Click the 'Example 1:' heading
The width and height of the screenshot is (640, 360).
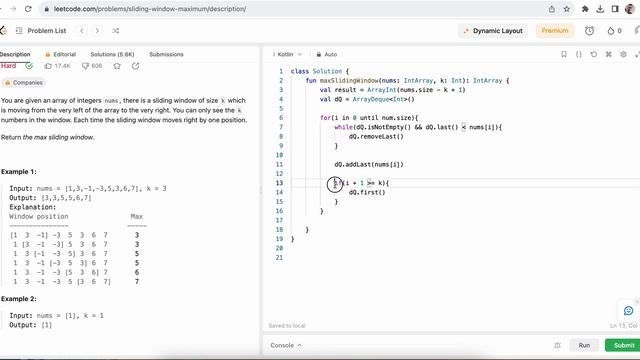(x=19, y=172)
